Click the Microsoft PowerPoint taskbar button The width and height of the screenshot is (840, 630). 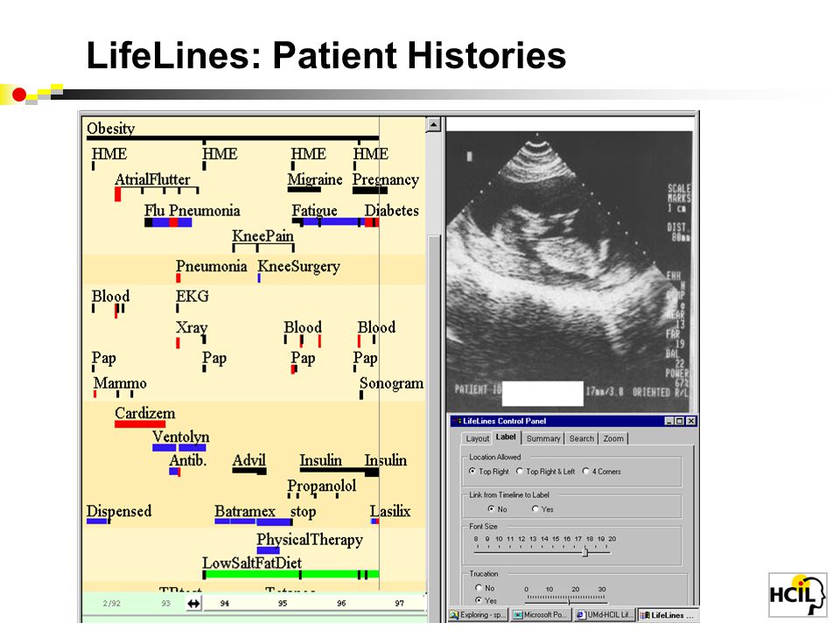(541, 615)
